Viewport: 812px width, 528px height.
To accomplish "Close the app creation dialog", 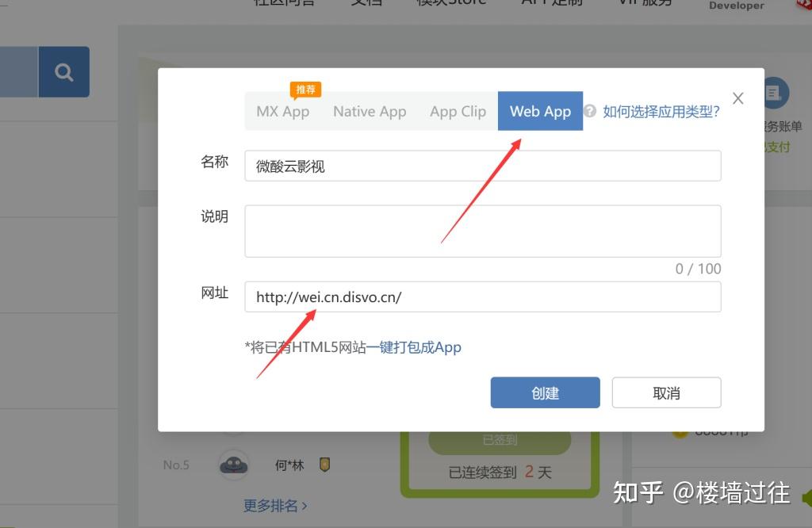I will click(737, 98).
